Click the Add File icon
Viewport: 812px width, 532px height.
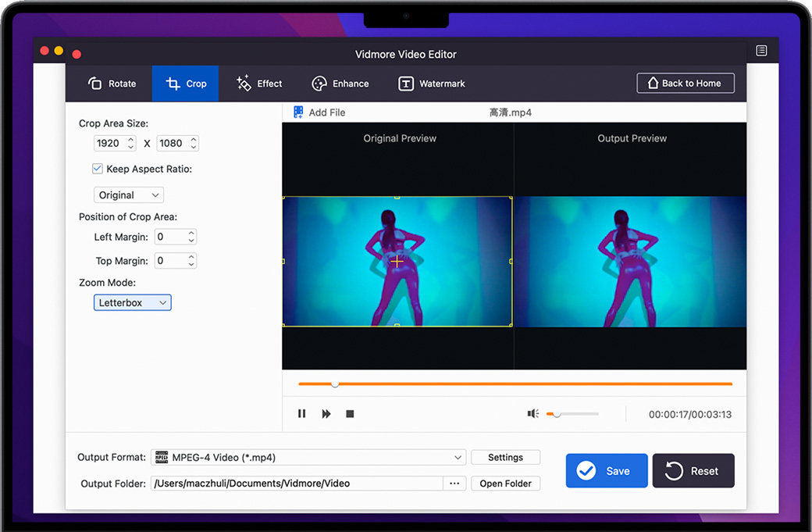[x=298, y=112]
